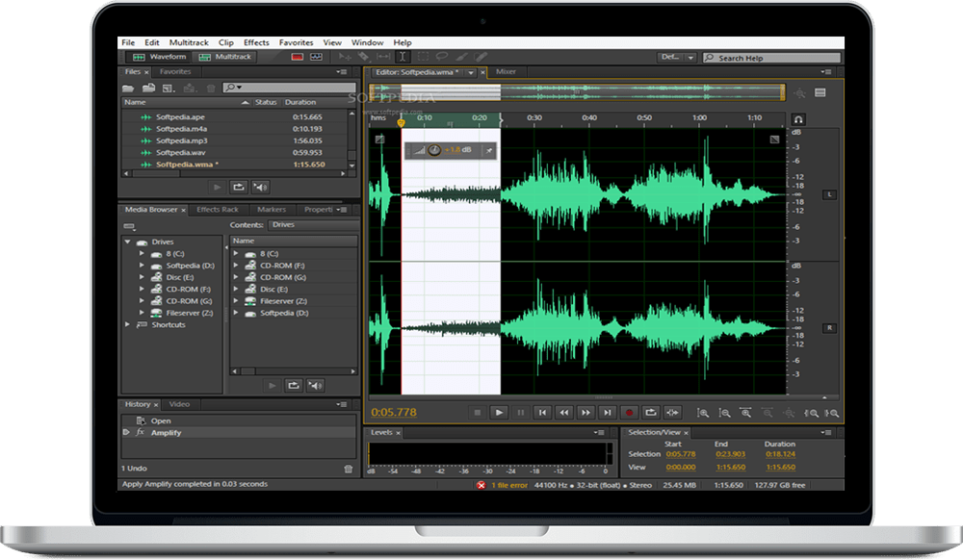This screenshot has height=560, width=963.
Task: Click the Insert into Multitrack icon in Files panel
Action: (x=189, y=89)
